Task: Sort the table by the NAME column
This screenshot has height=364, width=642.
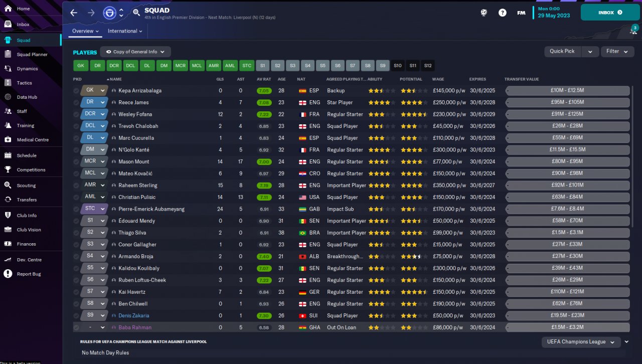Action: (115, 79)
